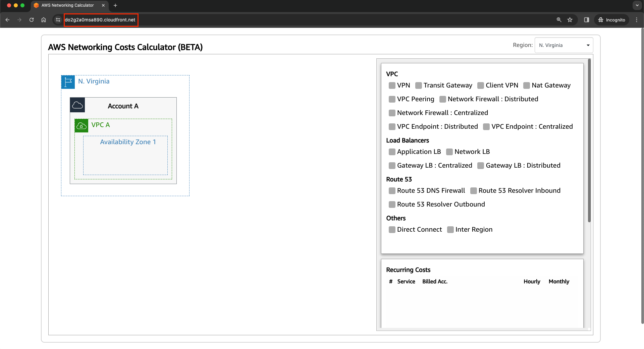Open the Region dropdown showing N. Virginia

pyautogui.click(x=563, y=45)
